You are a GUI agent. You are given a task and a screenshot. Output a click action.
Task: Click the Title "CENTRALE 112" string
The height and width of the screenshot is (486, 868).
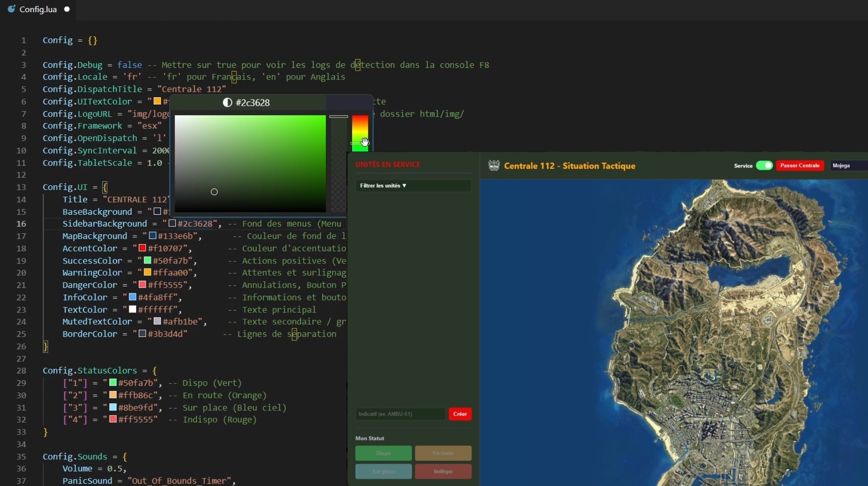[137, 199]
